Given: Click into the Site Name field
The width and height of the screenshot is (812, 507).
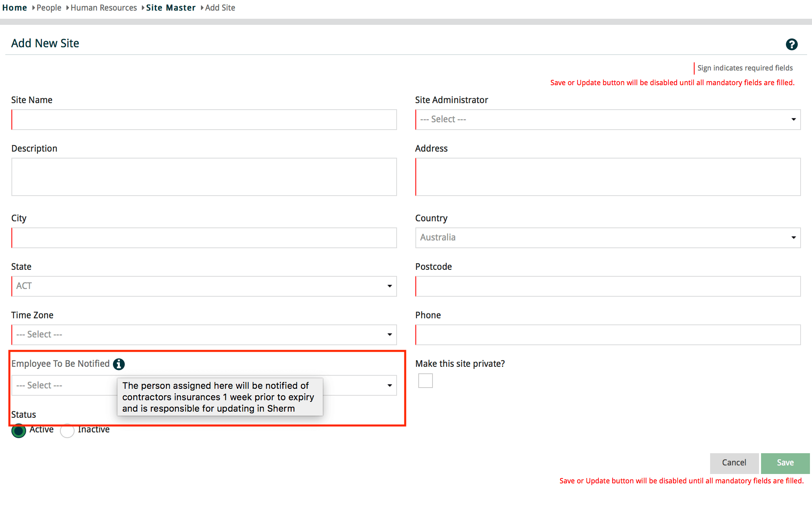Looking at the screenshot, I should (x=204, y=119).
